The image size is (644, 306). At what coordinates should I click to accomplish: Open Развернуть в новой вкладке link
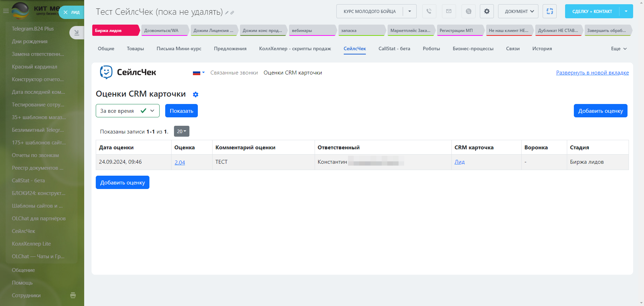point(592,73)
